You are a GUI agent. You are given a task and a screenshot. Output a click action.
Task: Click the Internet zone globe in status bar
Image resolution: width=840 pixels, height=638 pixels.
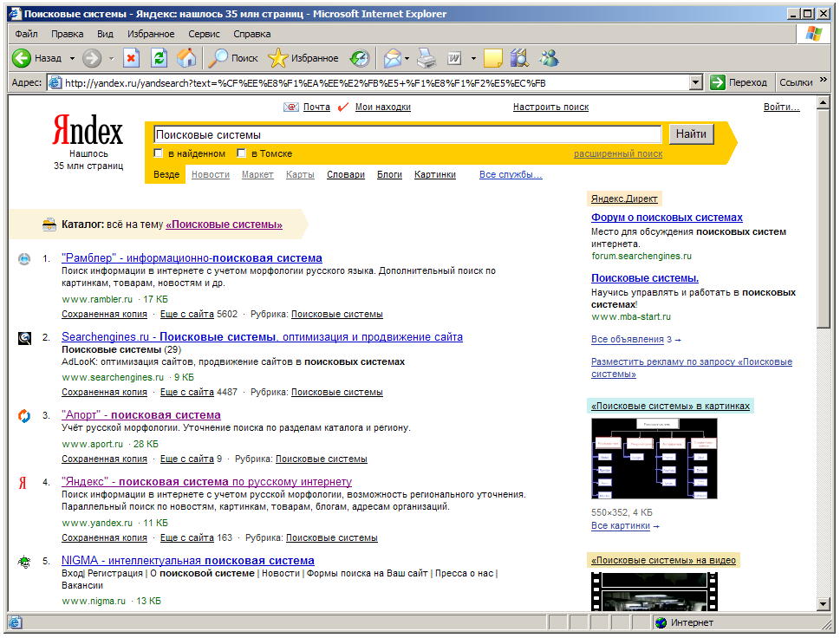coord(661,622)
